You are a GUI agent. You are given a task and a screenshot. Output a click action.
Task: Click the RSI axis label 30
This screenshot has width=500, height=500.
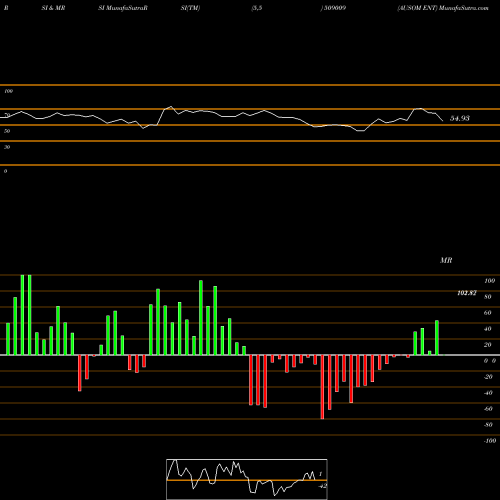pyautogui.click(x=7, y=147)
